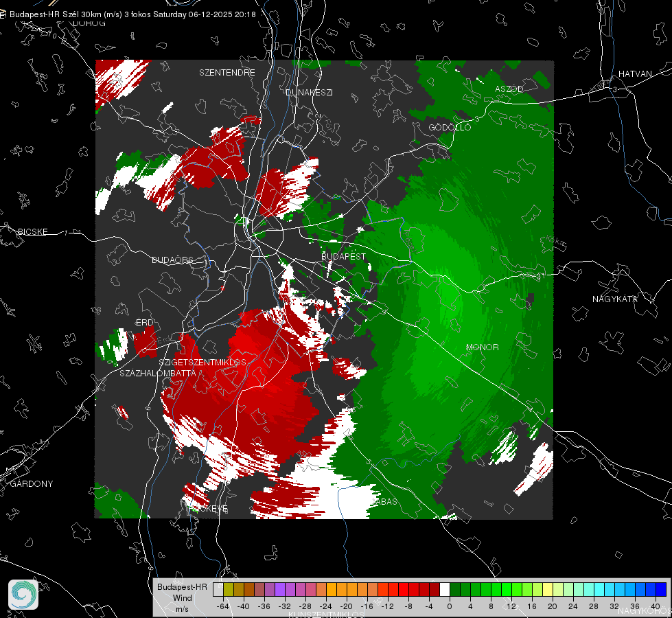672x618 pixels.
Task: Click the '40' value on the legend scale
Action: pos(656,606)
